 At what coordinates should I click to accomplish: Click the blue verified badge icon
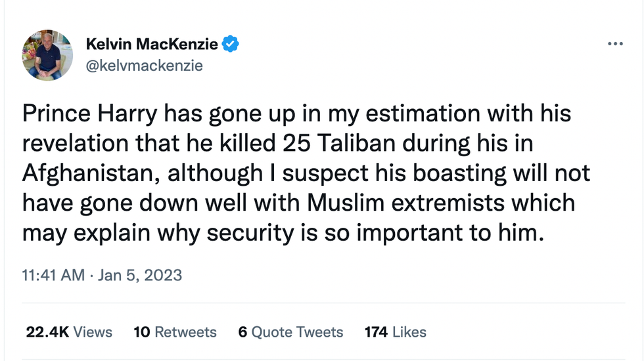230,45
